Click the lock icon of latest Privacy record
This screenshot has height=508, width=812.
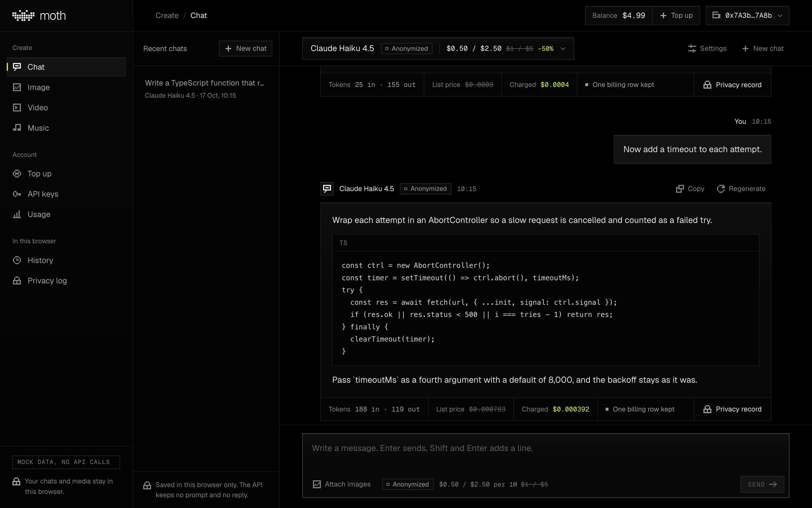point(707,409)
